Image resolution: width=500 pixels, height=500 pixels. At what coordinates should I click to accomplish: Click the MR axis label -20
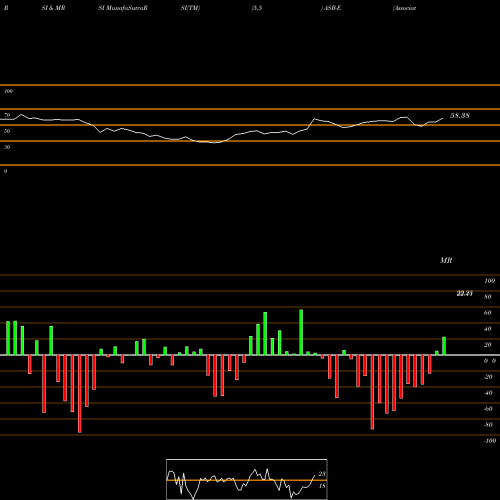(488, 377)
